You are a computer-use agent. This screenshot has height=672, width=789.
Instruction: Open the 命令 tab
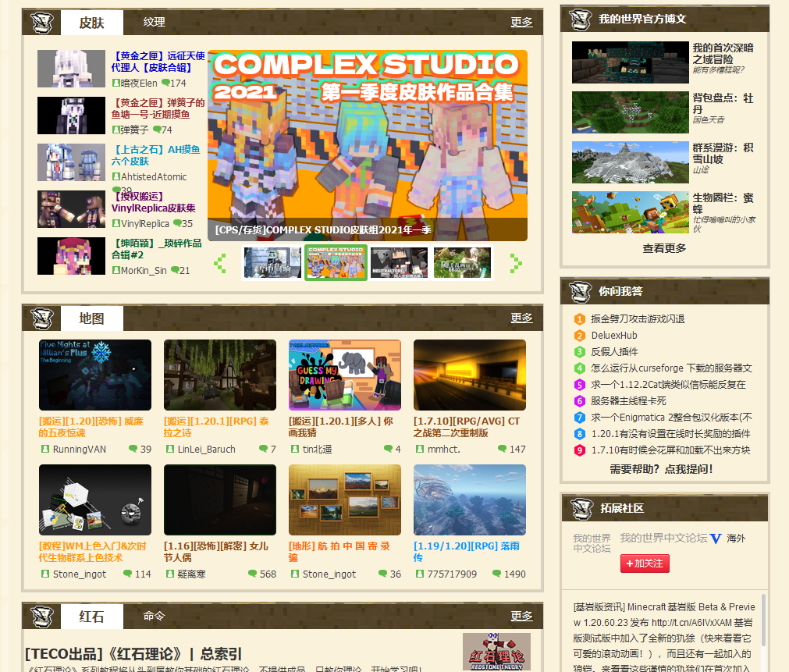tap(154, 616)
